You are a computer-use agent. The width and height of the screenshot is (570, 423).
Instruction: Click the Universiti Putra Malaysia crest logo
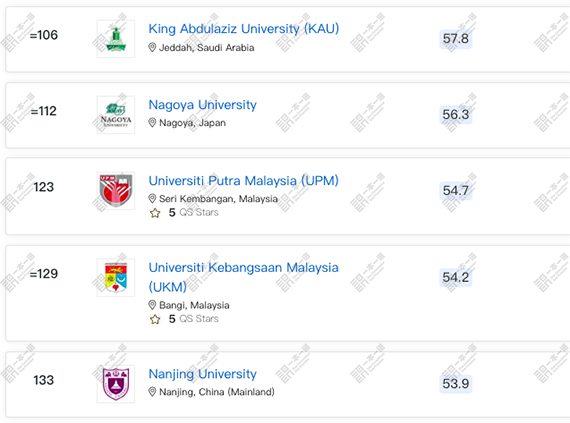116,191
